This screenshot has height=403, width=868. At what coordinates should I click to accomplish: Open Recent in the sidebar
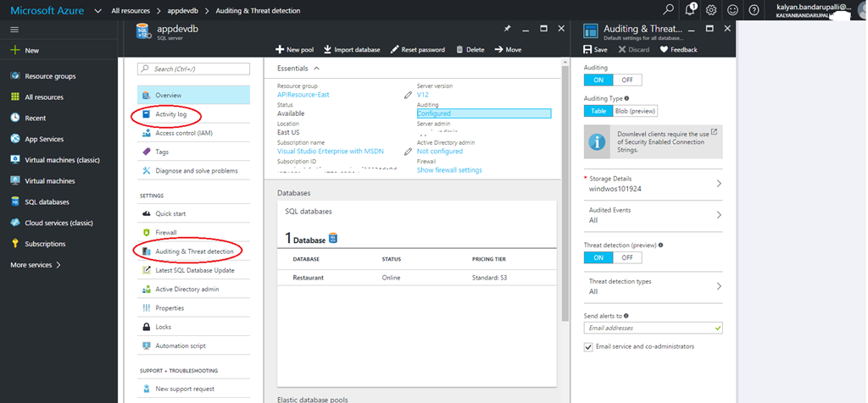pos(28,119)
